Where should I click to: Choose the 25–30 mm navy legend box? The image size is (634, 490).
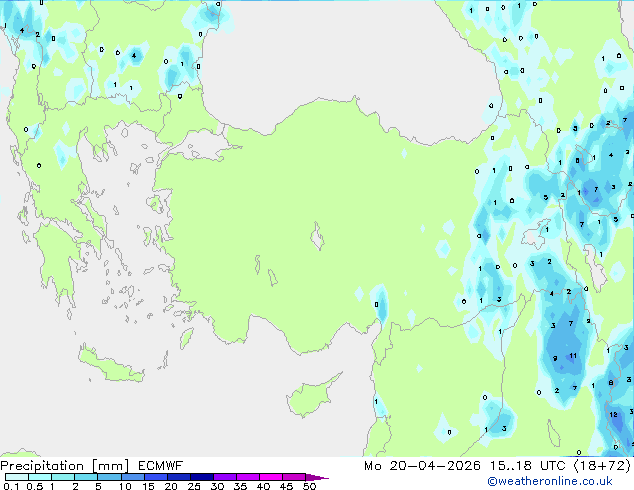[201, 477]
